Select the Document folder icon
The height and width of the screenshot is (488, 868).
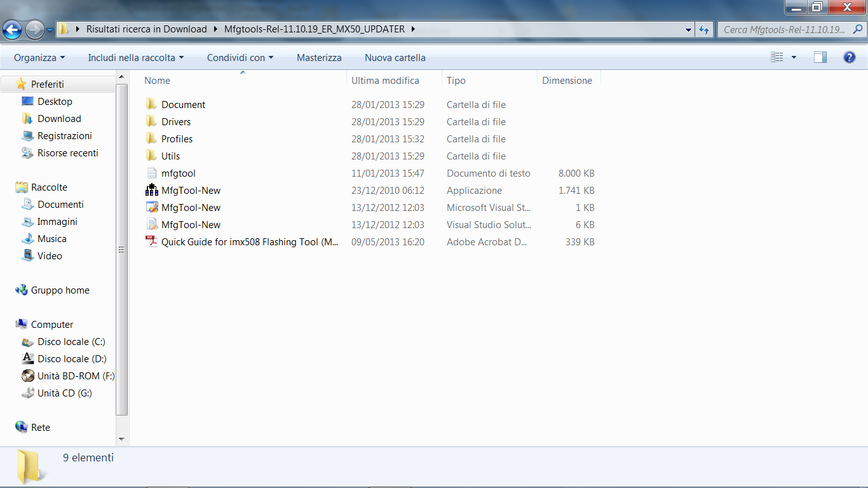point(151,104)
